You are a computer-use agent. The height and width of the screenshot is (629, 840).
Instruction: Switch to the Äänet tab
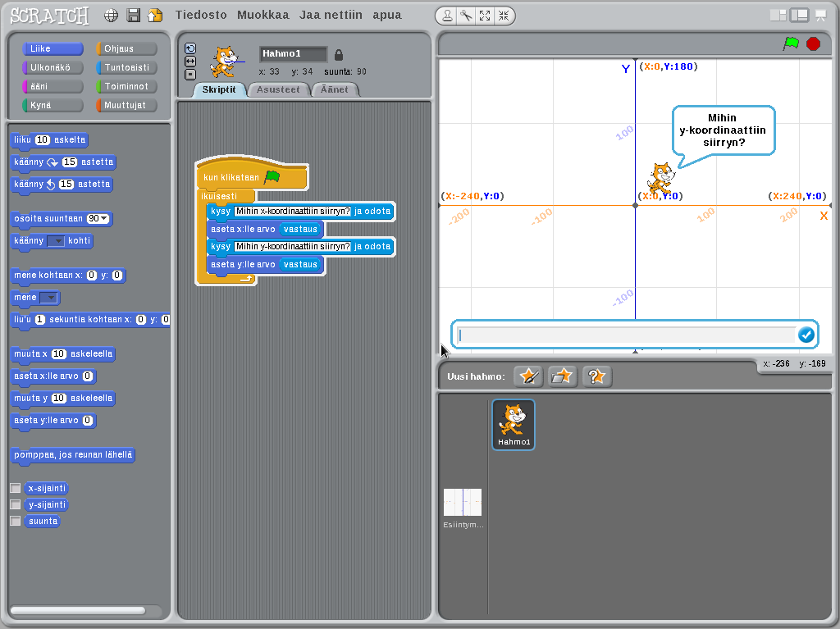tap(335, 89)
